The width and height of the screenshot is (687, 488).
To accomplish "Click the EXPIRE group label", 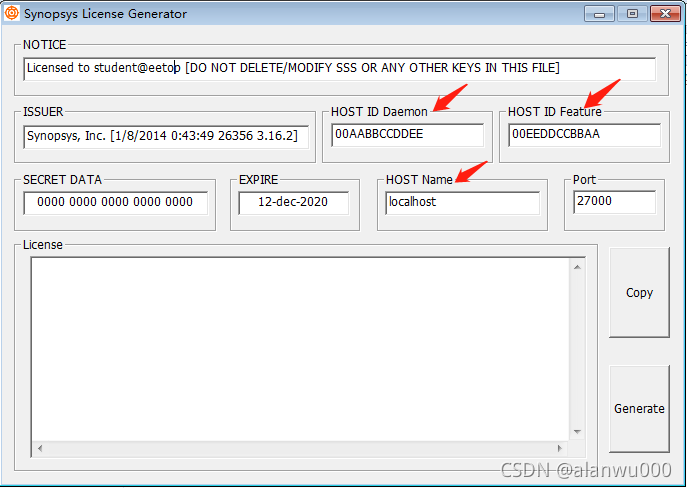I will point(259,180).
